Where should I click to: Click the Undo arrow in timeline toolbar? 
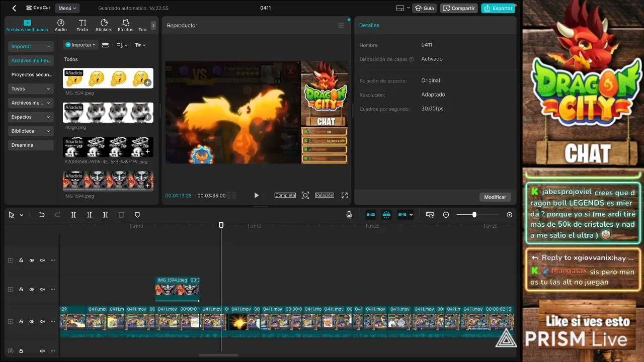(42, 215)
